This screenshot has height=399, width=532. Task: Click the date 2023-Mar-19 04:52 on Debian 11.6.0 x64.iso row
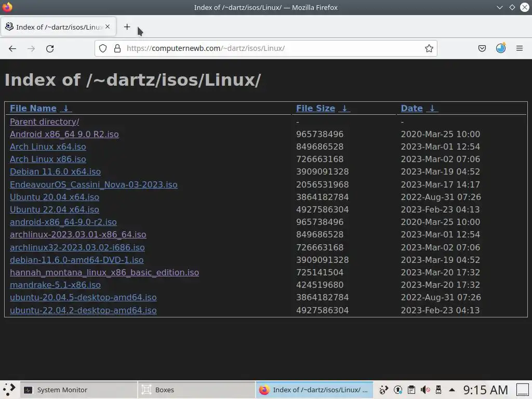pyautogui.click(x=441, y=172)
